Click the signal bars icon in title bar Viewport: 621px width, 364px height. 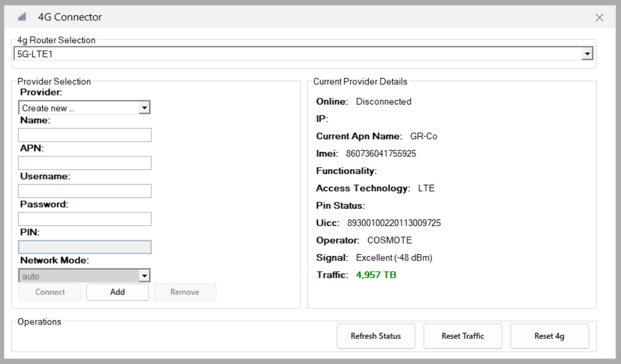[22, 18]
